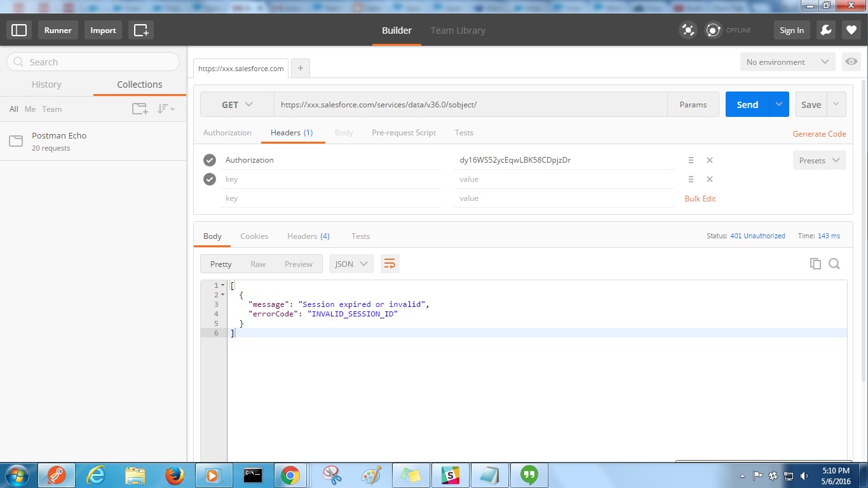Uncheck the Authorization header checkbox
Screen dimensions: 868x488
(x=210, y=160)
